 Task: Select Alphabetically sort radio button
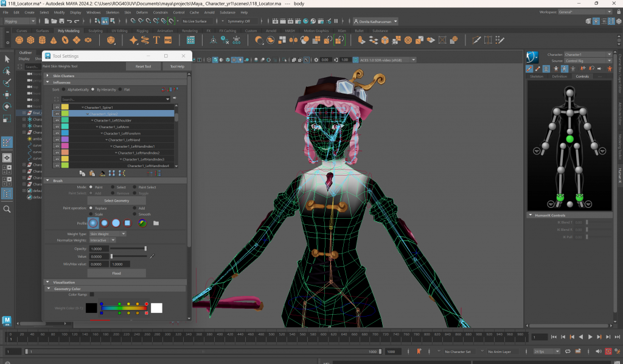(x=63, y=89)
